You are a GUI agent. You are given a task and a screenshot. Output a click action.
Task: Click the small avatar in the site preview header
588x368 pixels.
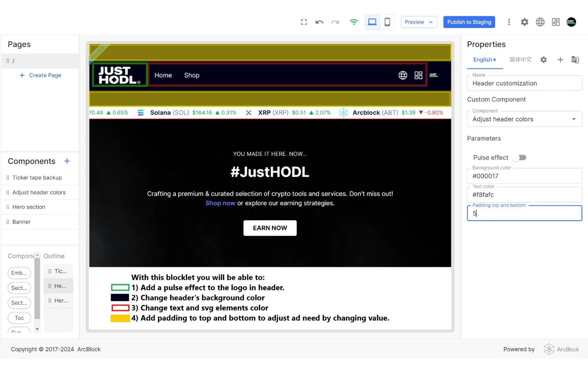434,75
